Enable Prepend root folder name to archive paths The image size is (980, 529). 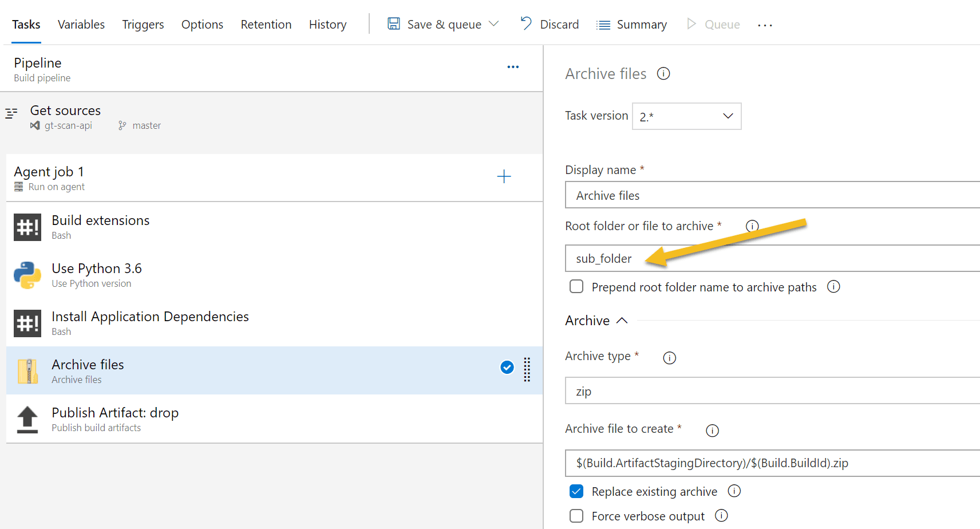tap(576, 286)
